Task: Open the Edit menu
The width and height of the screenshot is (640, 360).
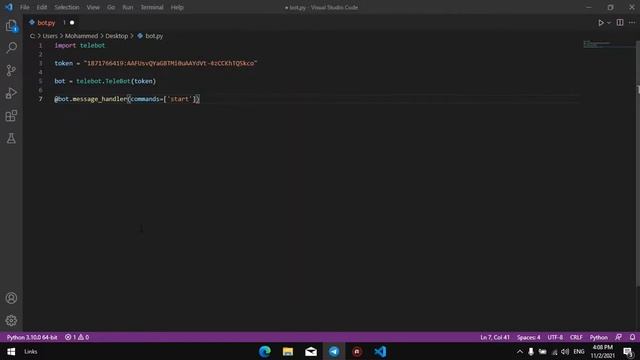Action: tap(42, 7)
